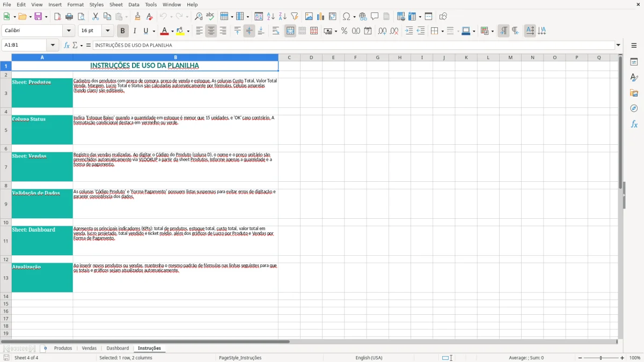Toggle Merge and Center Cells
The height and width of the screenshot is (362, 644).
click(x=290, y=31)
